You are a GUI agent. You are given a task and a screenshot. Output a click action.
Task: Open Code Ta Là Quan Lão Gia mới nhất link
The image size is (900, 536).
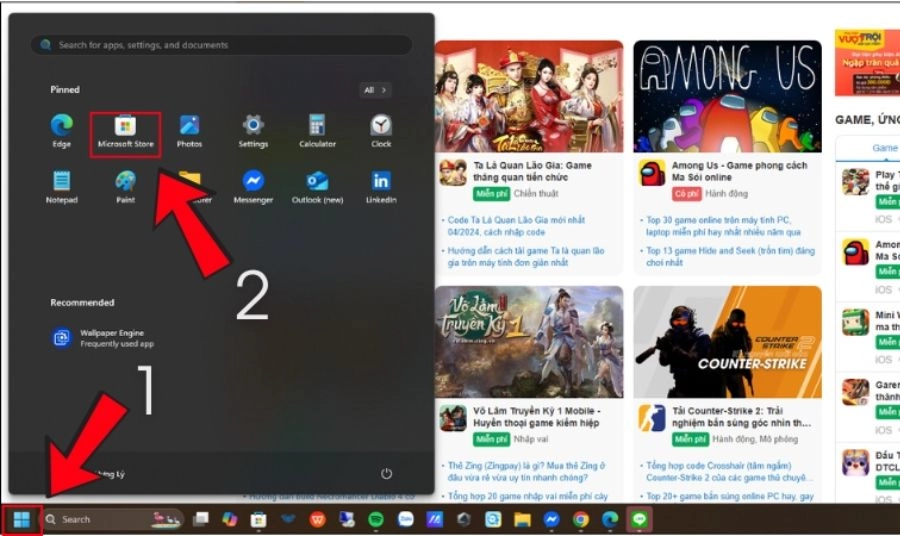click(x=516, y=226)
